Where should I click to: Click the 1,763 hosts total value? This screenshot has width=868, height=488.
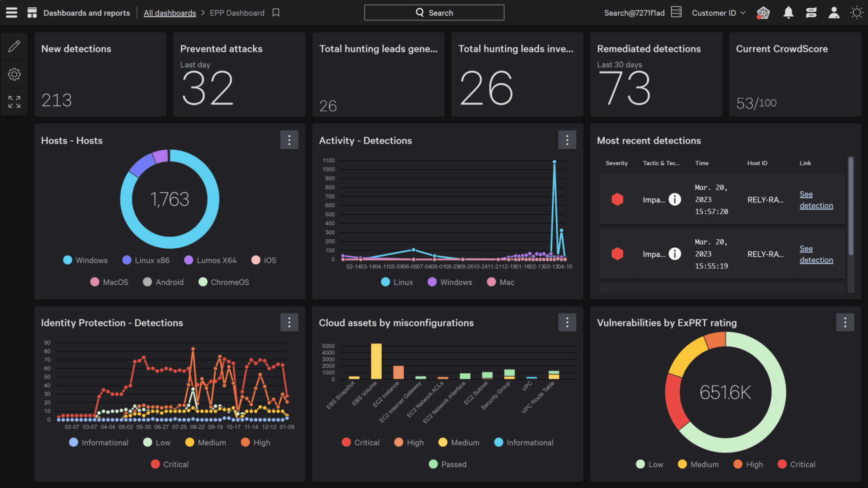[x=170, y=199]
